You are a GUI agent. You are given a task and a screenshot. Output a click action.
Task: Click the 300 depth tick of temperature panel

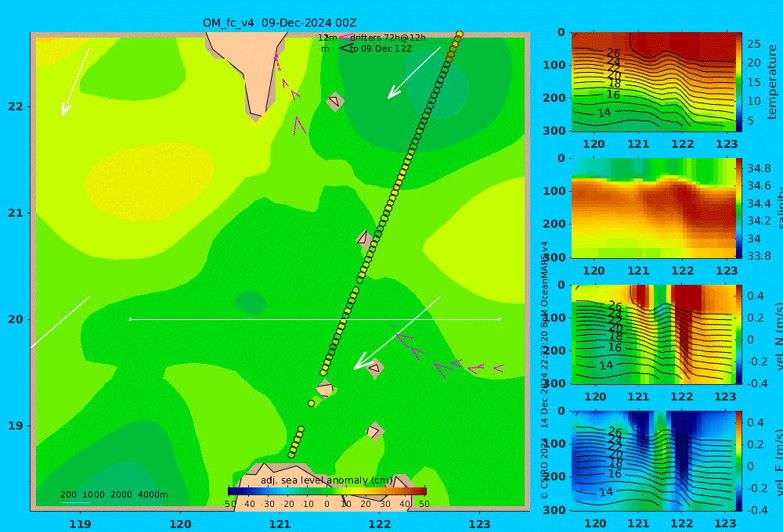(x=554, y=130)
